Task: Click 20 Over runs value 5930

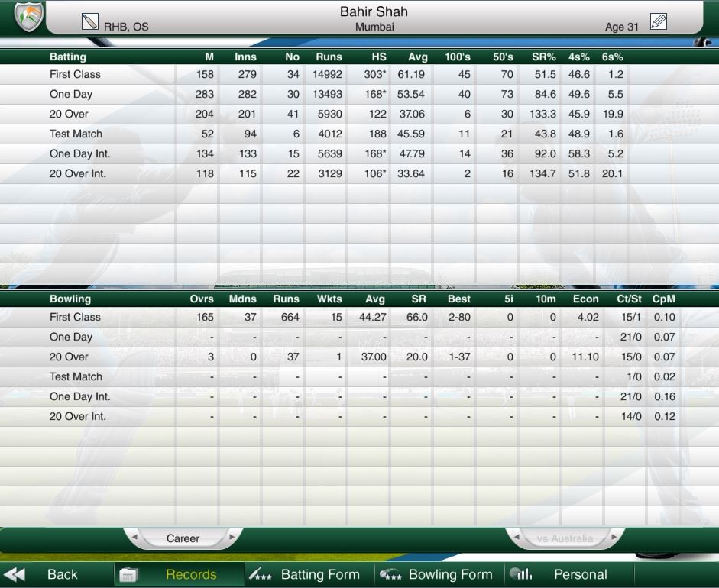Action: coord(329,114)
